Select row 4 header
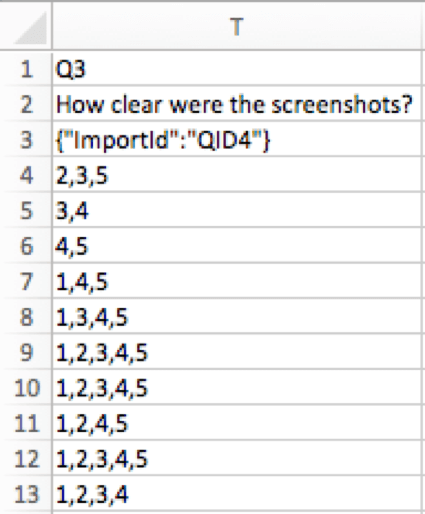Viewport: 425px width, 514px height. coord(26,175)
